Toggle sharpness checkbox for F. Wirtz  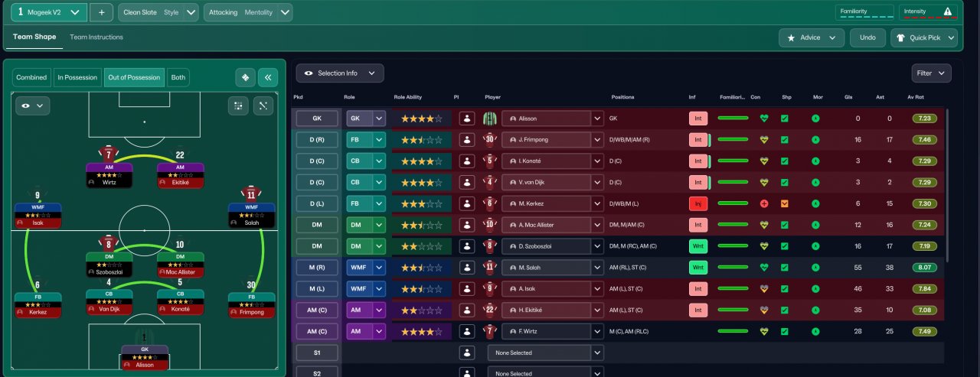[x=784, y=332]
